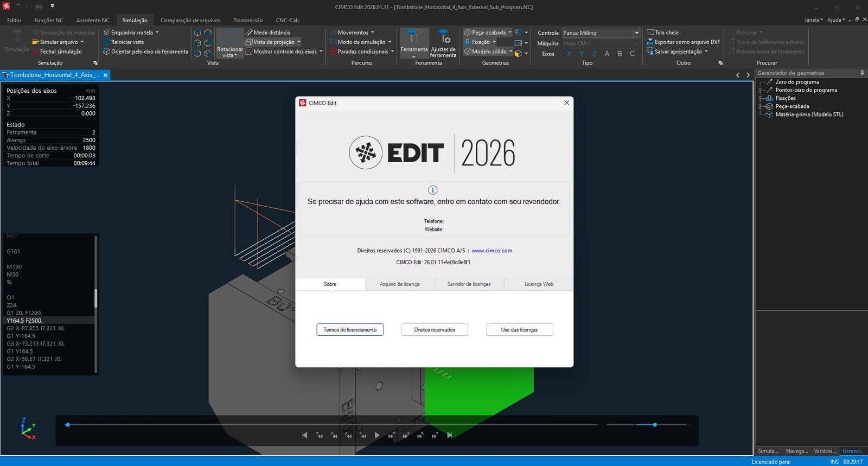
Task: Click Termos do licenciamento button
Action: point(350,330)
